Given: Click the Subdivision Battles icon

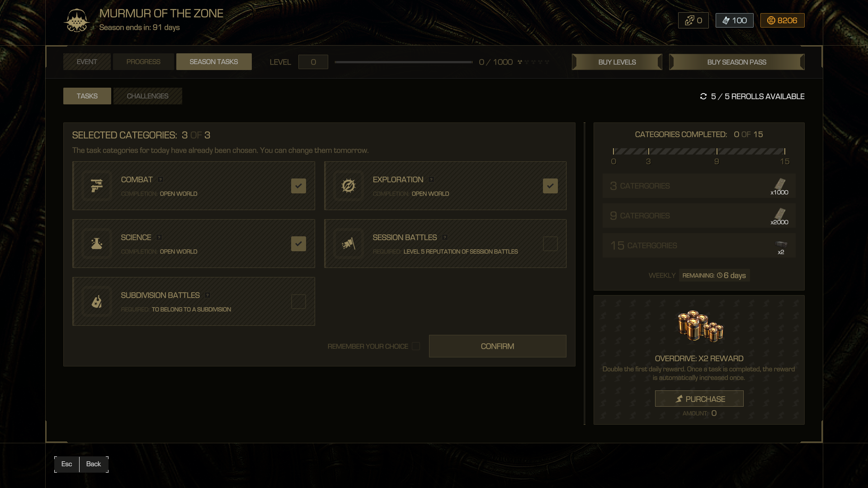Looking at the screenshot, I should (96, 301).
